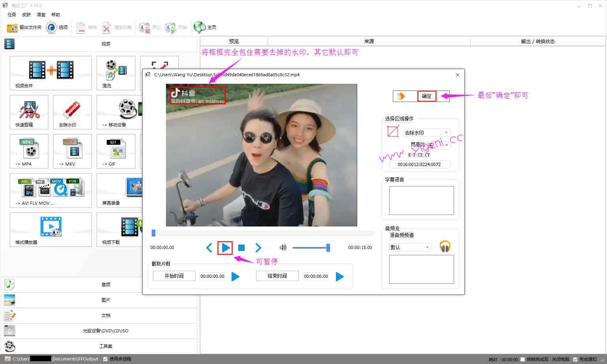Expand the 文档 document category

[99, 315]
